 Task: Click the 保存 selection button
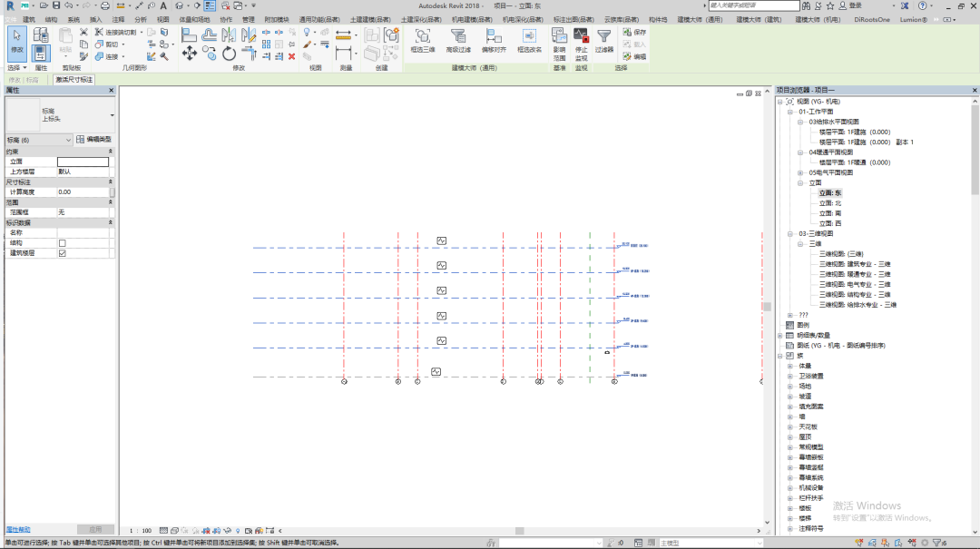click(635, 32)
